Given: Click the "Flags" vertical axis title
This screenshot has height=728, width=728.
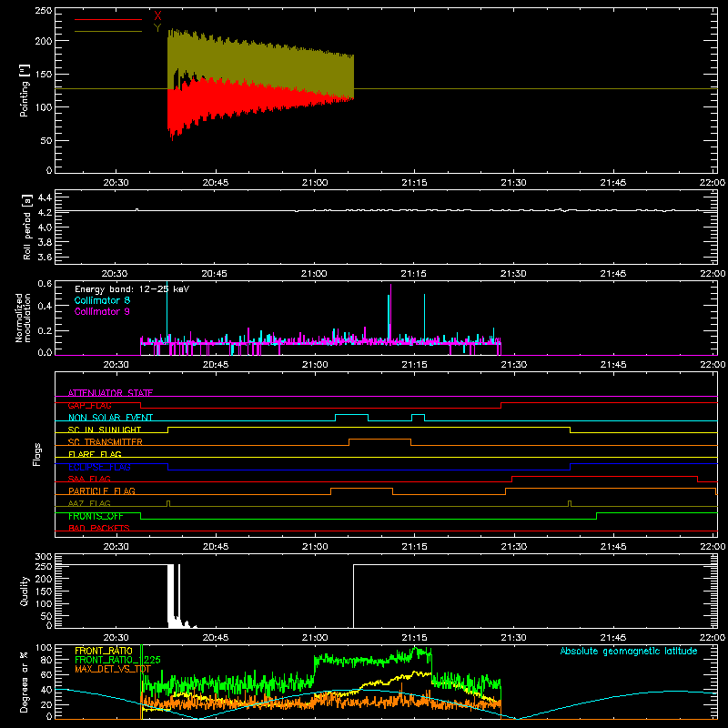Looking at the screenshot, I should (36, 454).
